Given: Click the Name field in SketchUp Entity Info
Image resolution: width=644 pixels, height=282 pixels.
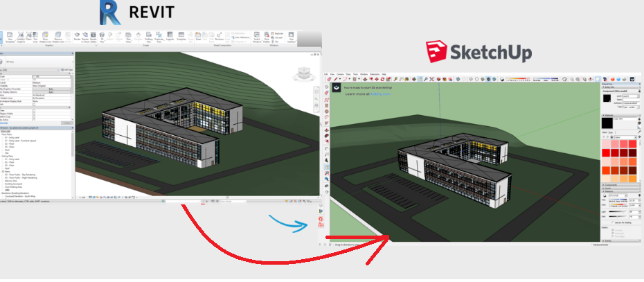Looking at the screenshot, I should (632, 100).
